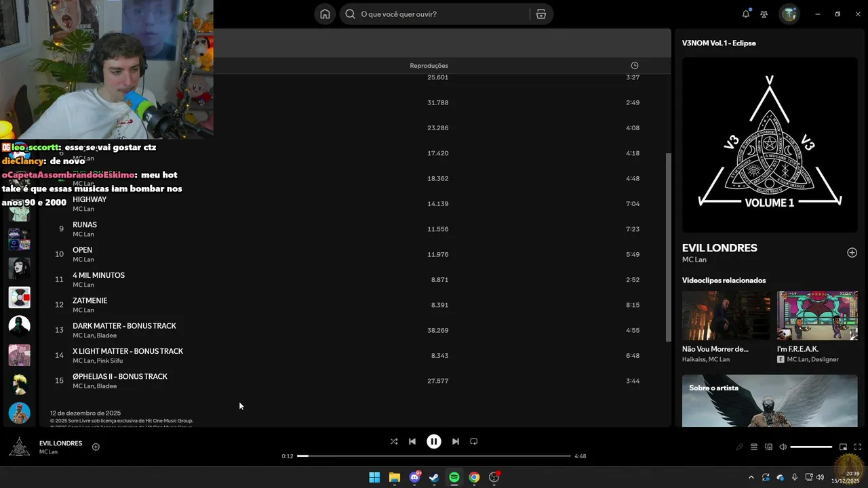Expand hidden system tray icons
The width and height of the screenshot is (868, 488).
(x=751, y=477)
